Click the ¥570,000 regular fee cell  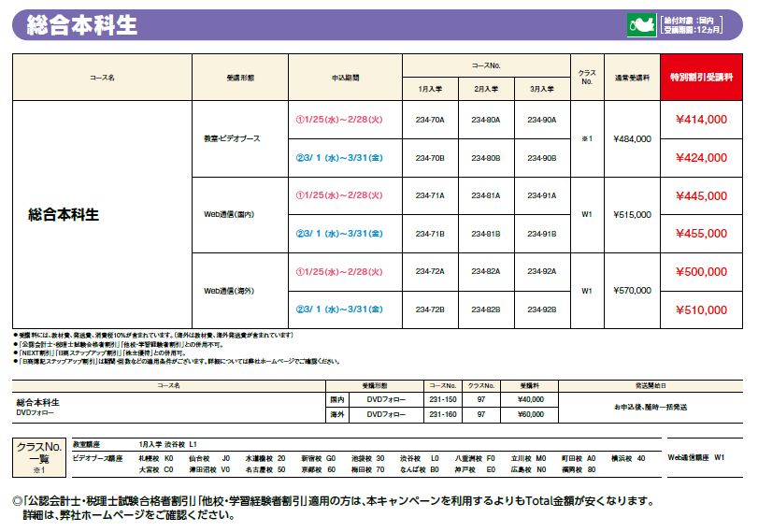[x=632, y=291]
